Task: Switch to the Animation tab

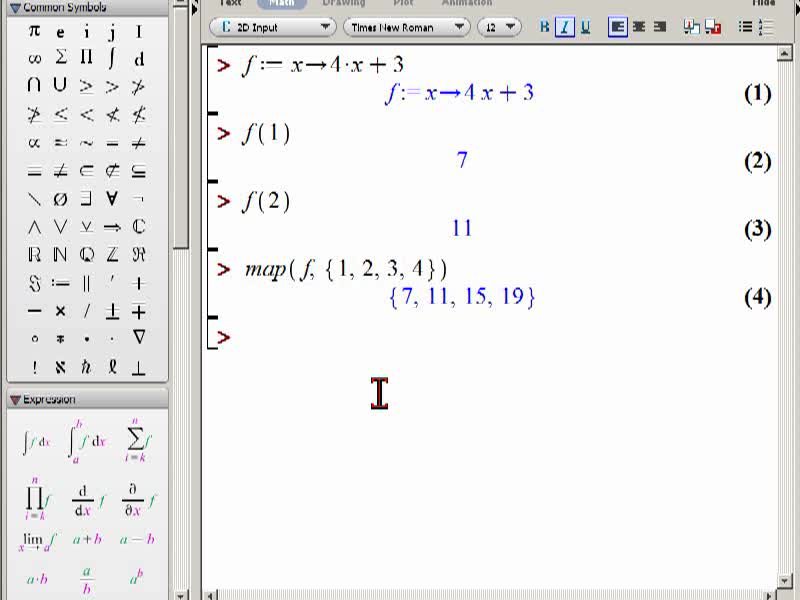Action: (x=467, y=3)
